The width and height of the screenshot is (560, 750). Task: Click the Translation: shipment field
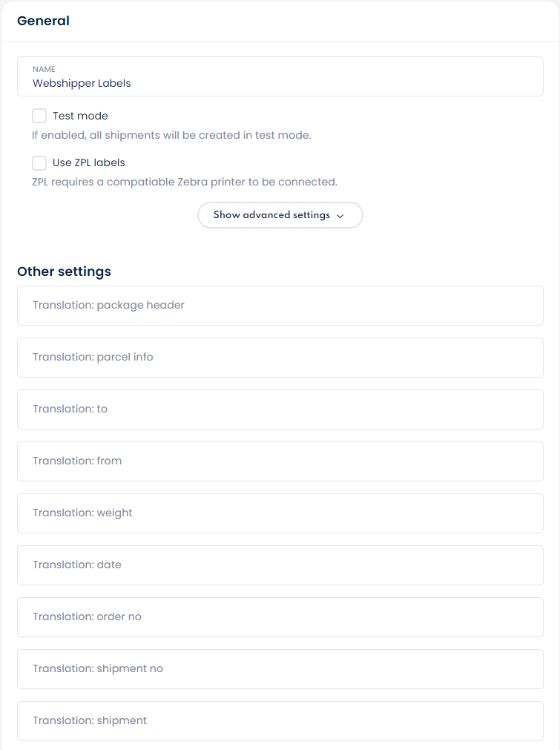(x=280, y=720)
